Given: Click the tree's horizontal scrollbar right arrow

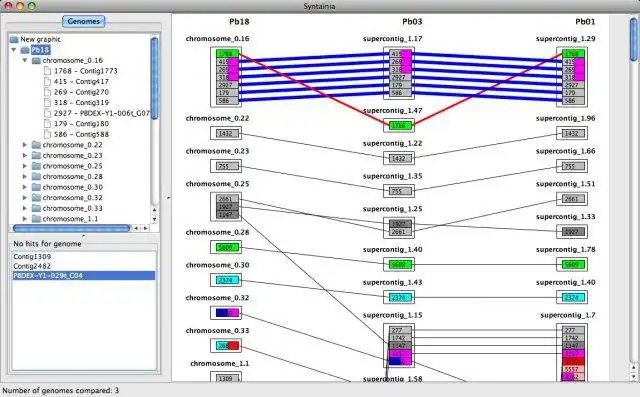Looking at the screenshot, I should (146, 228).
